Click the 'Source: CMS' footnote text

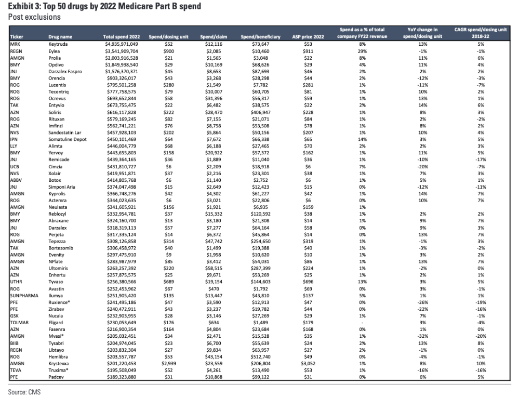(x=24, y=392)
